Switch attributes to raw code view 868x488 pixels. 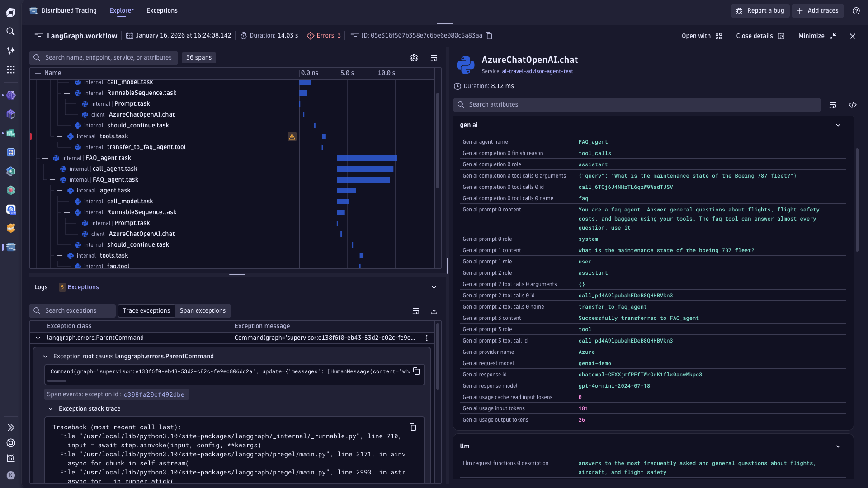tap(852, 105)
